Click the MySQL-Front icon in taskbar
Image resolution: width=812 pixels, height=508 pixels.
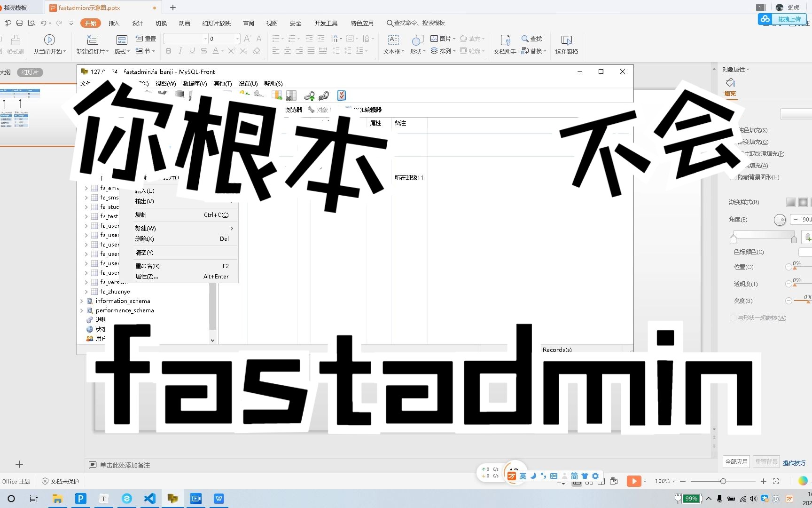point(173,499)
